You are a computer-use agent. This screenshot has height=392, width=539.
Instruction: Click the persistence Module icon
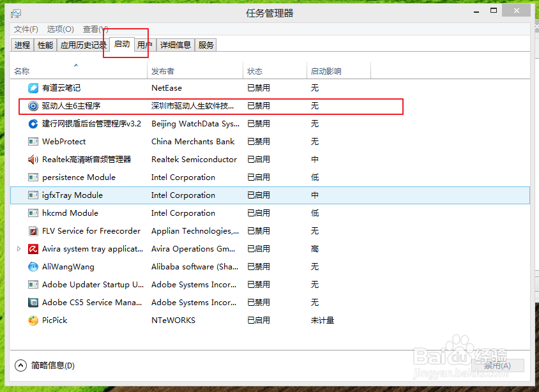[x=33, y=177]
